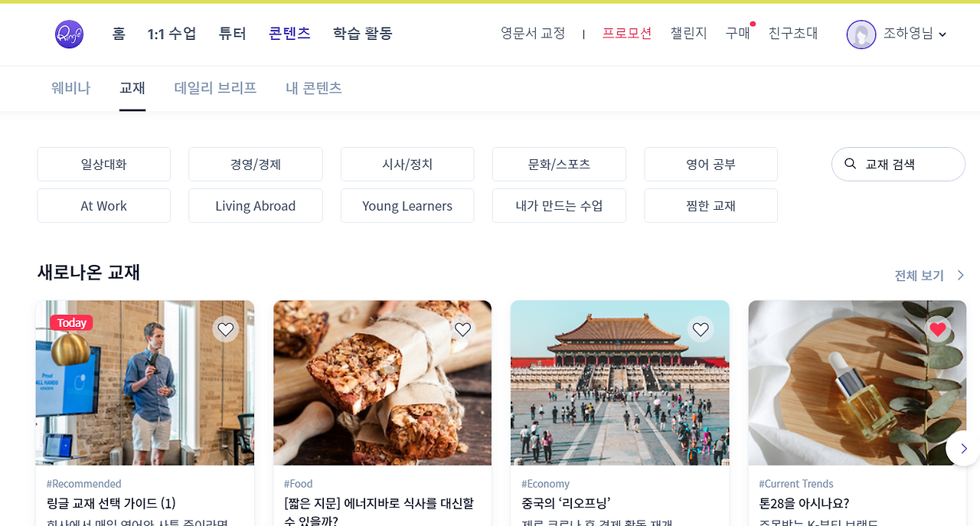This screenshot has height=526, width=980.
Task: Open the 1:1 수업 menu
Action: coord(172,34)
